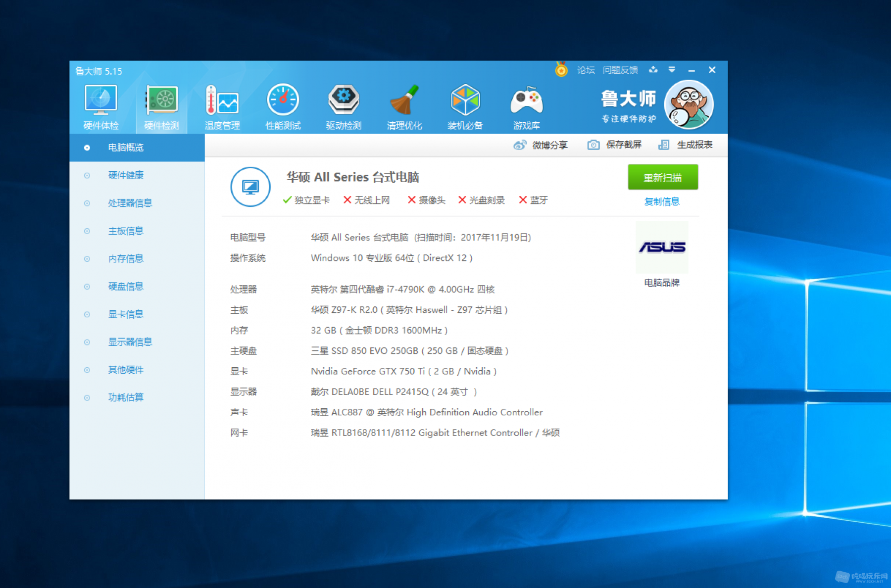The image size is (891, 588).
Task: Click the 瑞昱 ALC887 sound card text
Action: click(427, 412)
